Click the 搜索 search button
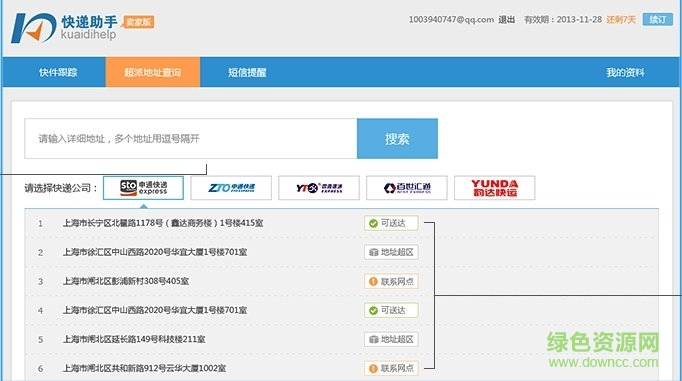Viewport: 682px width, 381px height. (x=397, y=139)
